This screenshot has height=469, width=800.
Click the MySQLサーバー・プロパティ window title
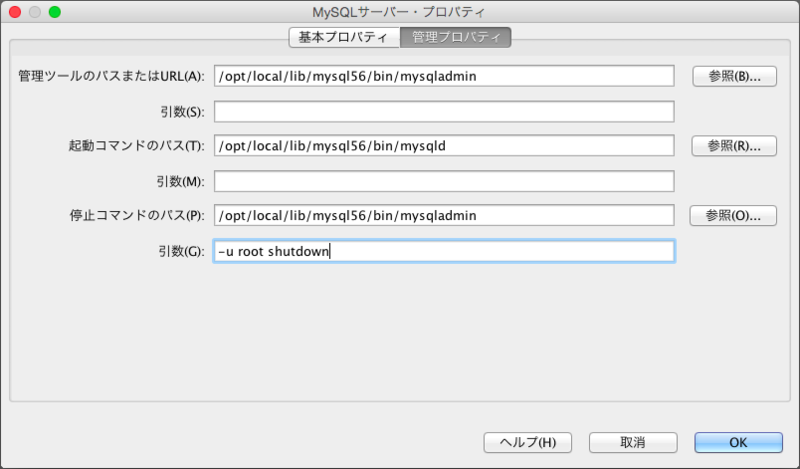pyautogui.click(x=399, y=12)
